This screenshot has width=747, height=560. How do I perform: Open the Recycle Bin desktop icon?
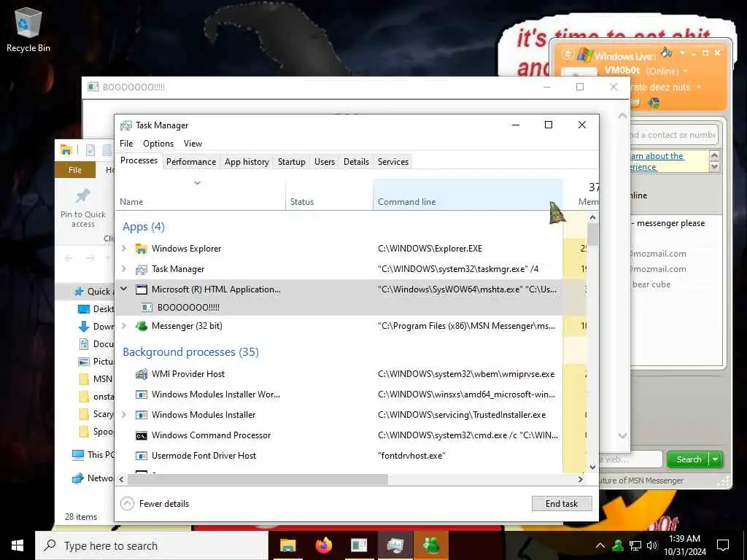point(28,29)
